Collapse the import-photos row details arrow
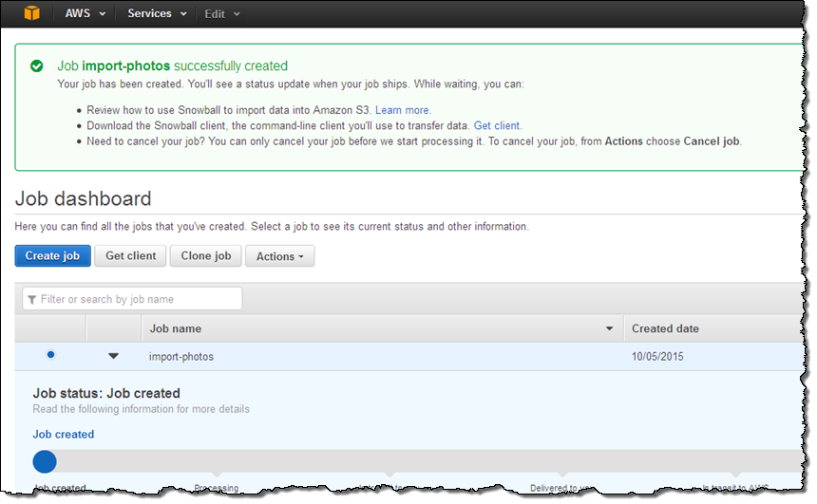 [114, 356]
